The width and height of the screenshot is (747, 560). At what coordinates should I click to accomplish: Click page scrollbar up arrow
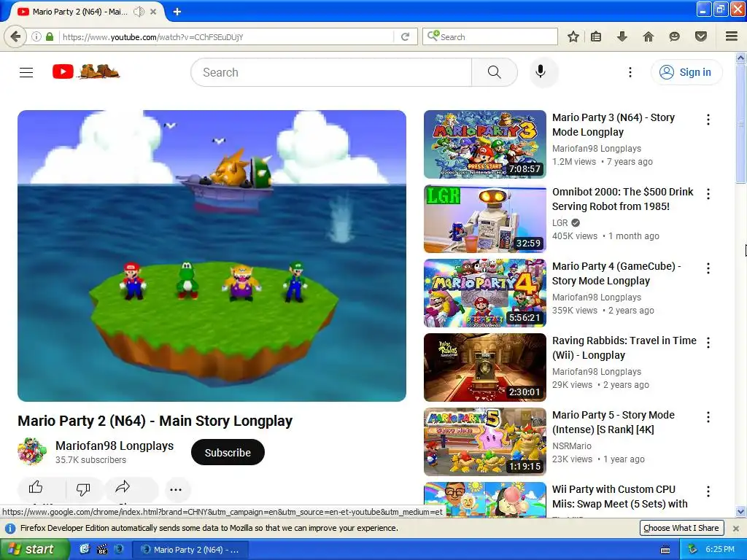[x=740, y=58]
